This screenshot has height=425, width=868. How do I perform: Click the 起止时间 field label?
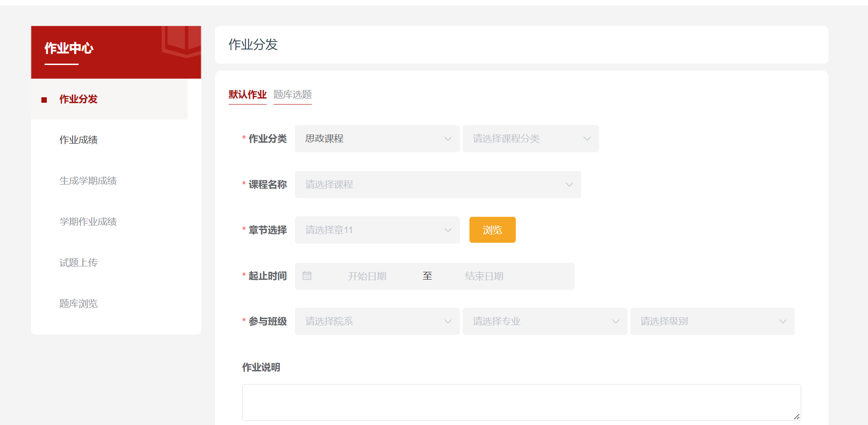[x=268, y=276]
